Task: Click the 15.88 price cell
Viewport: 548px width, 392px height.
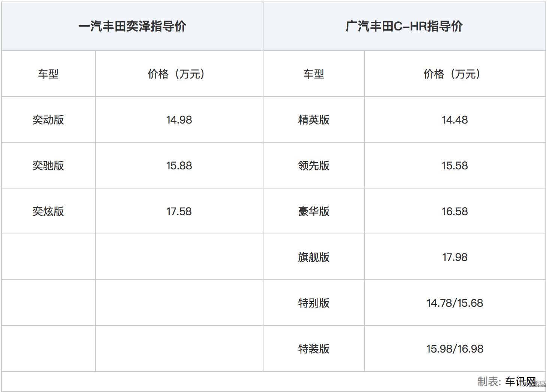Action: pyautogui.click(x=179, y=166)
